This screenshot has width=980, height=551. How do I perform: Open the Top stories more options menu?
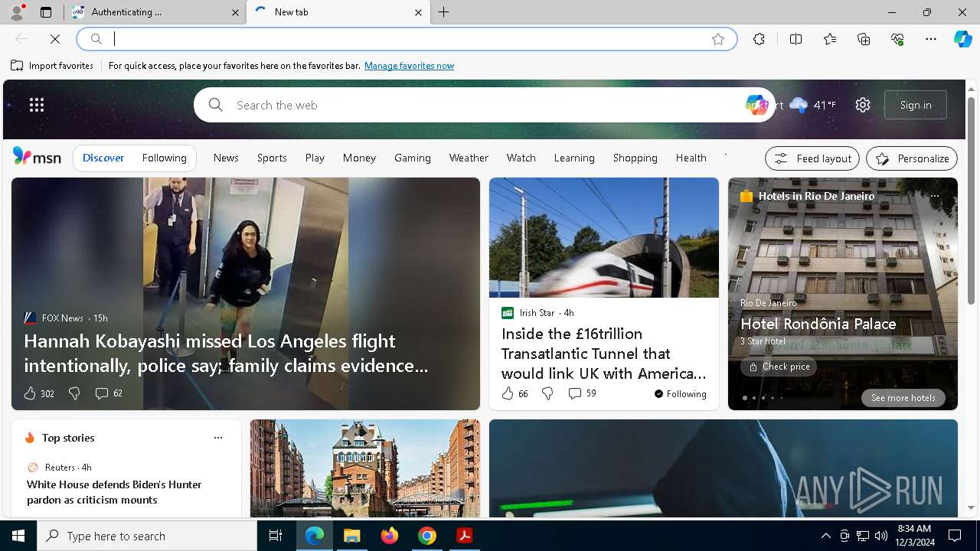218,438
